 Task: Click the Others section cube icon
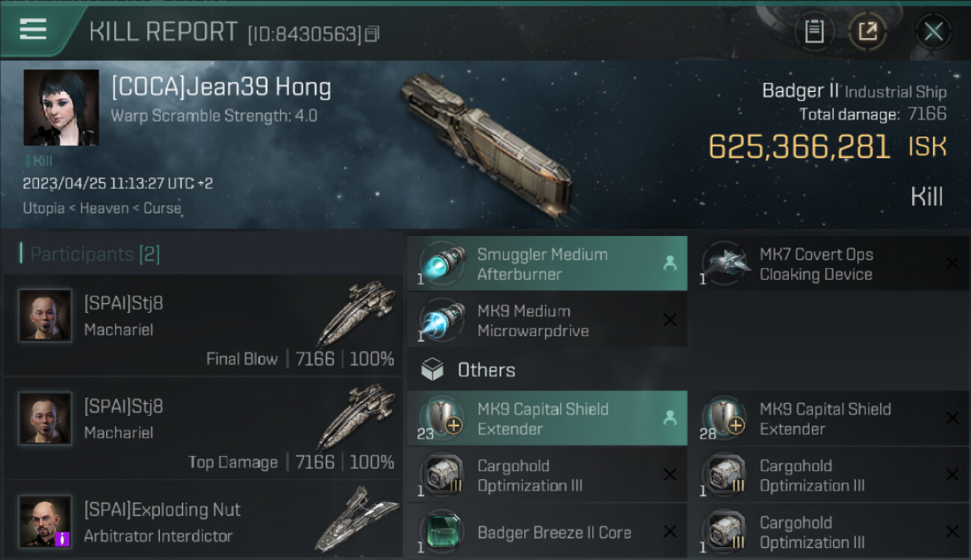[432, 370]
